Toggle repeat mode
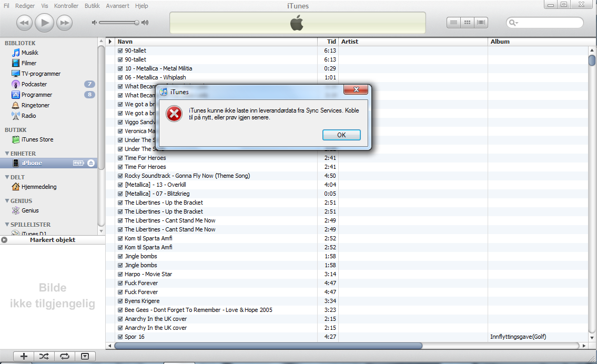597x364 pixels. click(65, 357)
